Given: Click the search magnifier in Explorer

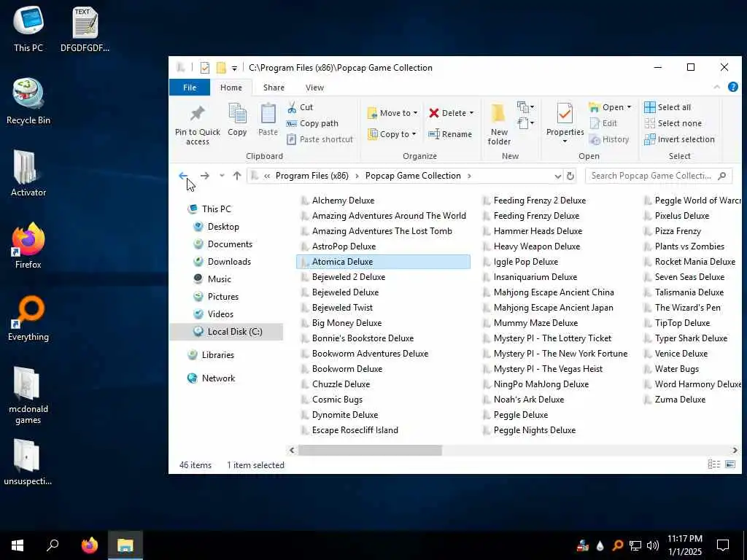Looking at the screenshot, I should 722,176.
